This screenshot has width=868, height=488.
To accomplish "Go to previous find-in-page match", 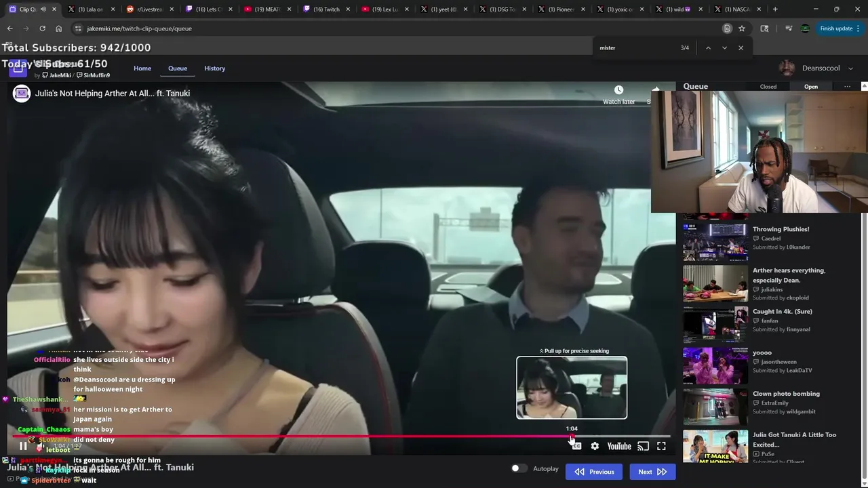I will coord(708,48).
